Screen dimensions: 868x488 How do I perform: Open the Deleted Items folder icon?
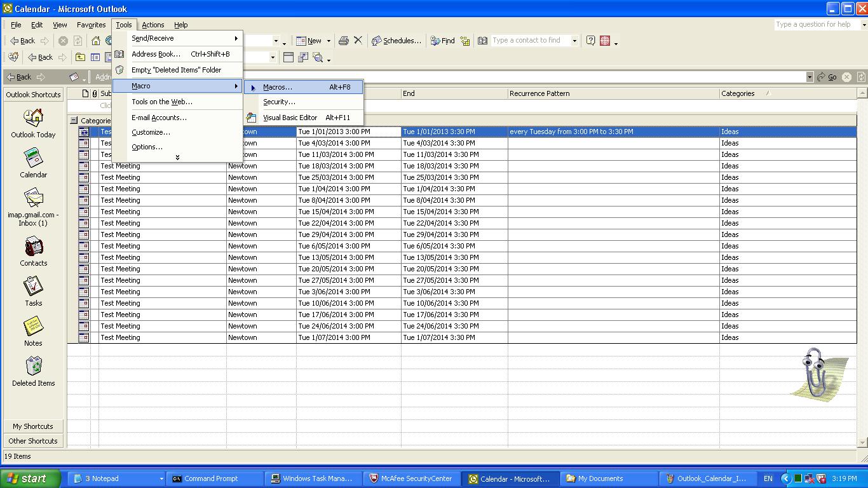[x=33, y=367]
